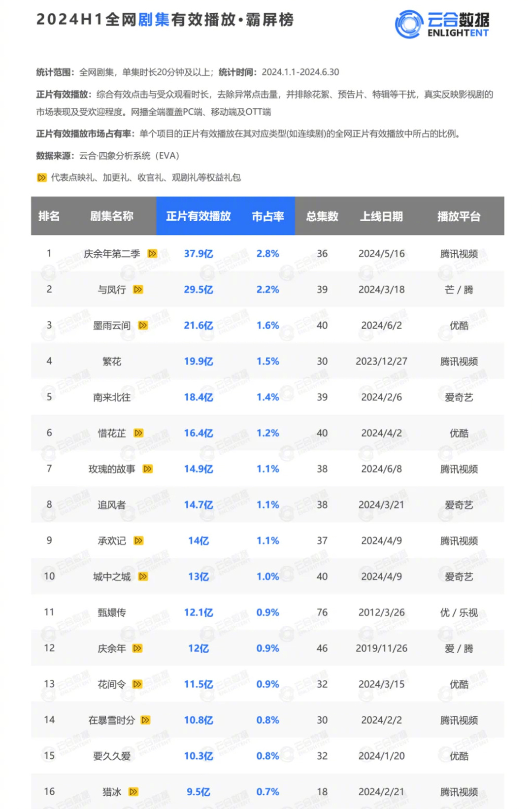This screenshot has height=809, width=532.
Task: Click the episode count 46
Action: pos(322,648)
